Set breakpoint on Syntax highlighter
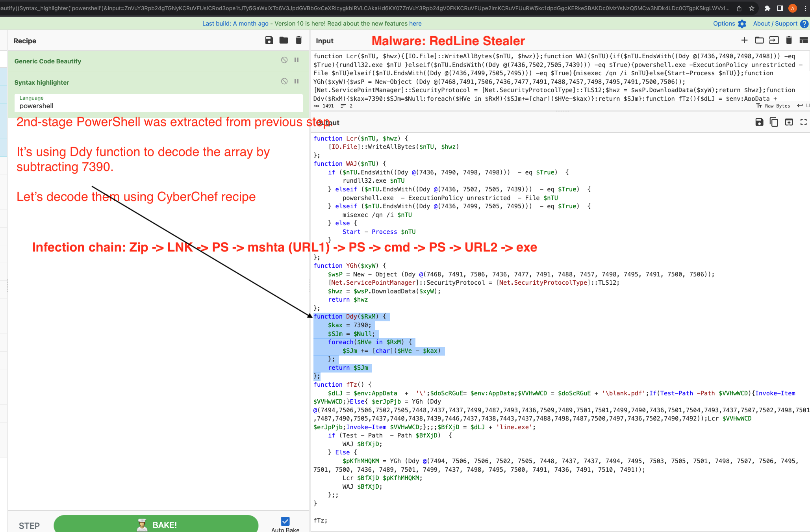The height and width of the screenshot is (532, 810). (x=297, y=81)
